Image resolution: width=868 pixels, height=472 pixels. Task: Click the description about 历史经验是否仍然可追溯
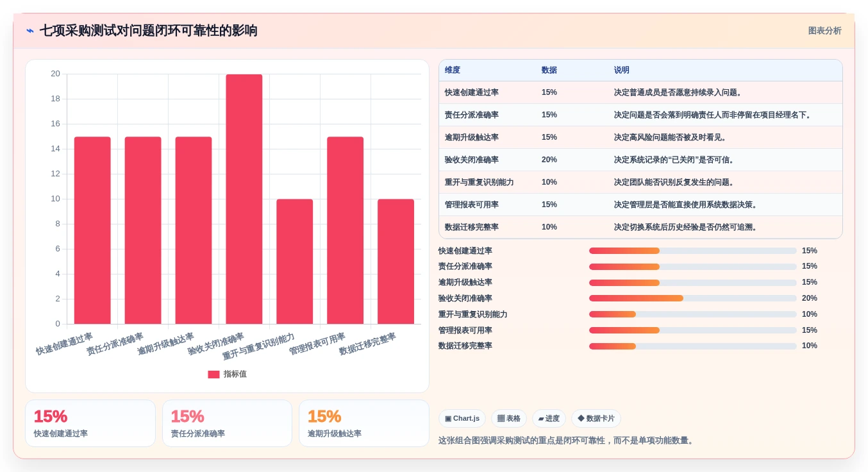pyautogui.click(x=687, y=227)
